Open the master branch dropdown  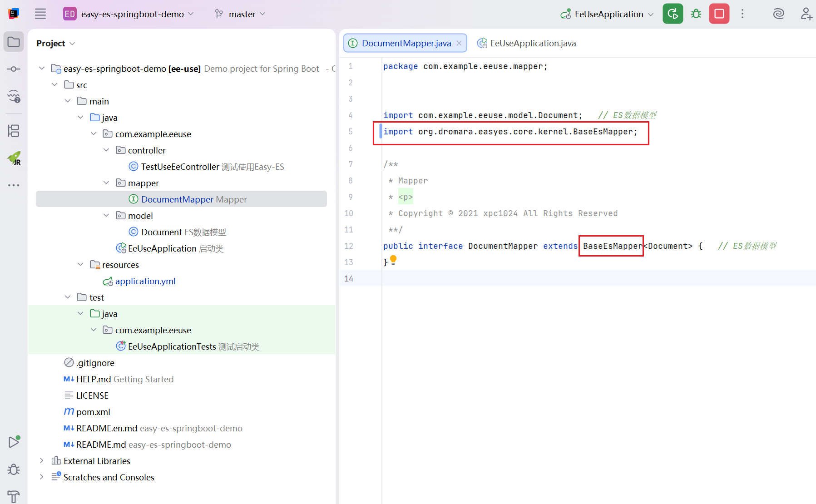pos(240,14)
